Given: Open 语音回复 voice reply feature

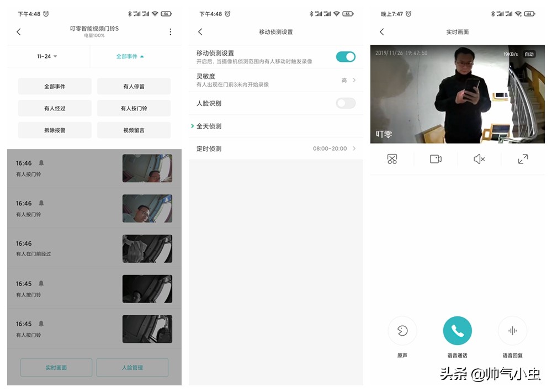Looking at the screenshot, I should pyautogui.click(x=512, y=330).
